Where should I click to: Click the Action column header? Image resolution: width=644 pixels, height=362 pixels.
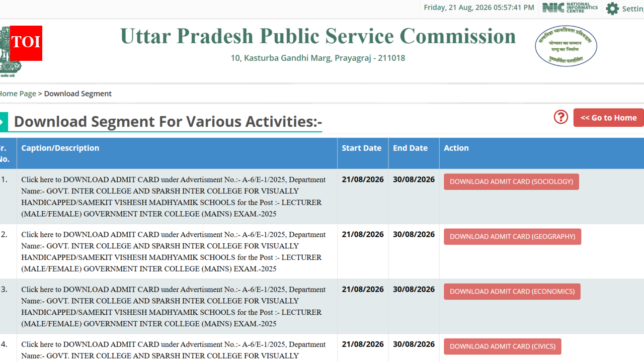[x=456, y=148]
